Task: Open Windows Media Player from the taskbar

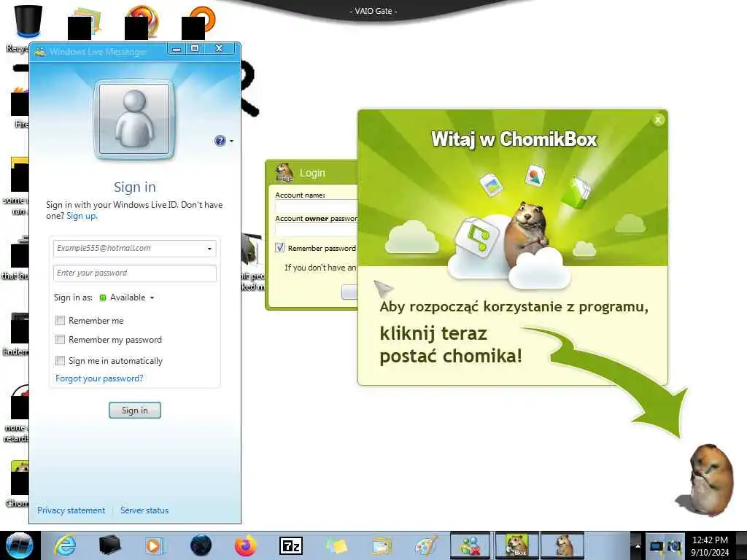Action: tap(154, 545)
